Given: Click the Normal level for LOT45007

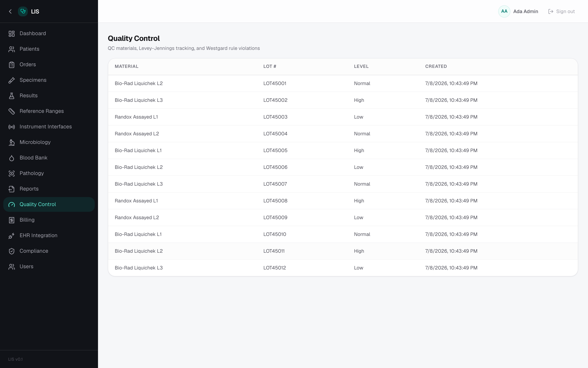Looking at the screenshot, I should pos(362,184).
